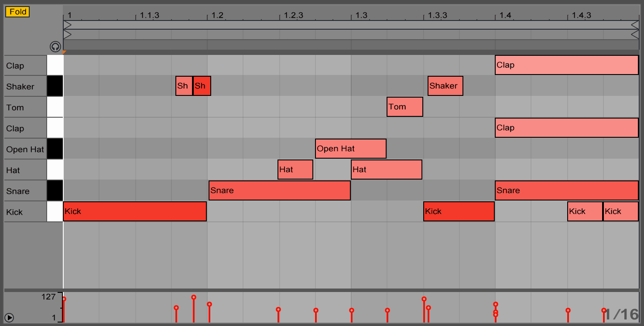The image size is (644, 326).
Task: Click piano key of Clap row above Shaker
Action: pyautogui.click(x=55, y=65)
